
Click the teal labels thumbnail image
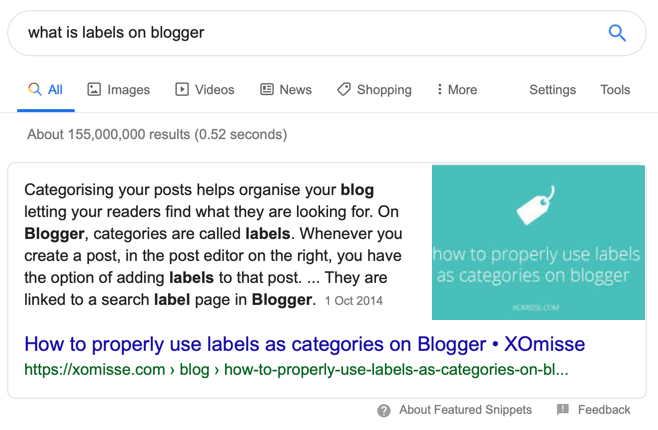pyautogui.click(x=538, y=242)
